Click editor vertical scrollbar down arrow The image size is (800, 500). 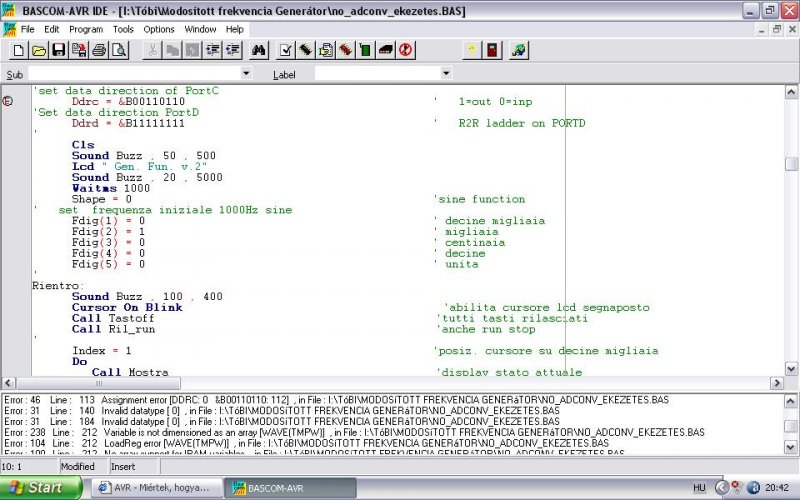pyautogui.click(x=791, y=368)
